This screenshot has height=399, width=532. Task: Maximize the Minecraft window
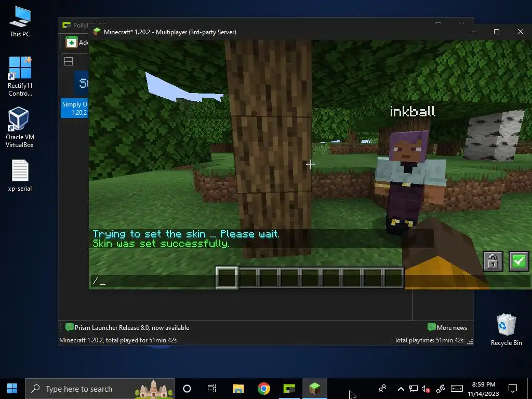coord(496,32)
